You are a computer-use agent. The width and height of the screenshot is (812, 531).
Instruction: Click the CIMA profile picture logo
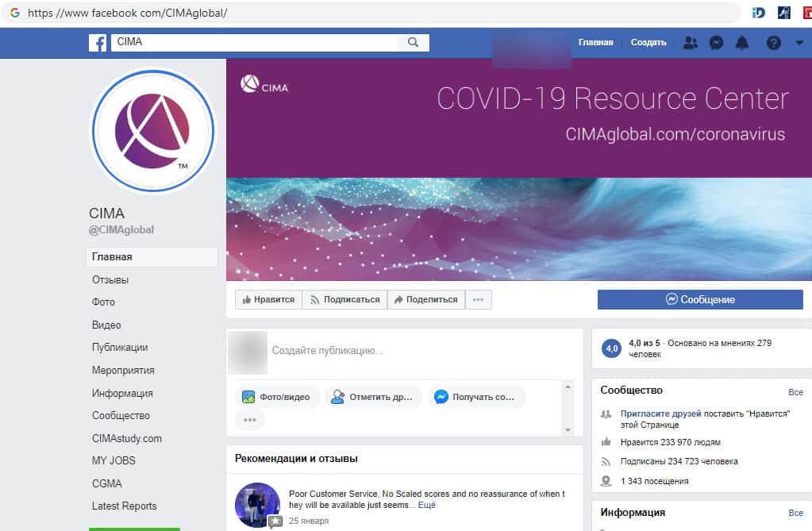click(x=153, y=131)
